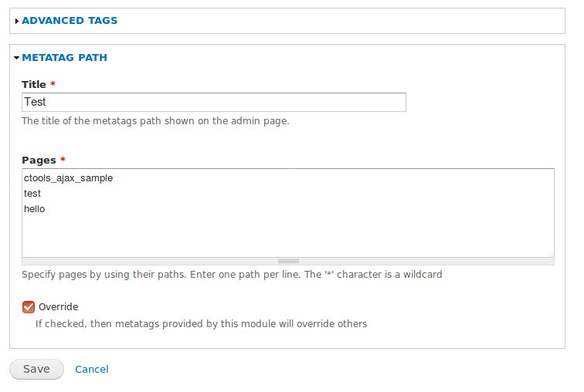Viewport: 584px width, 392px height.
Task: Click the Override checkbox label
Action: coord(59,307)
